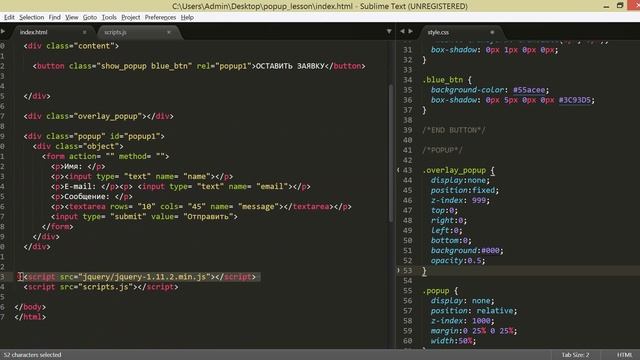Click the opacity:0.5; line
The width and height of the screenshot is (640, 360).
(x=458, y=261)
